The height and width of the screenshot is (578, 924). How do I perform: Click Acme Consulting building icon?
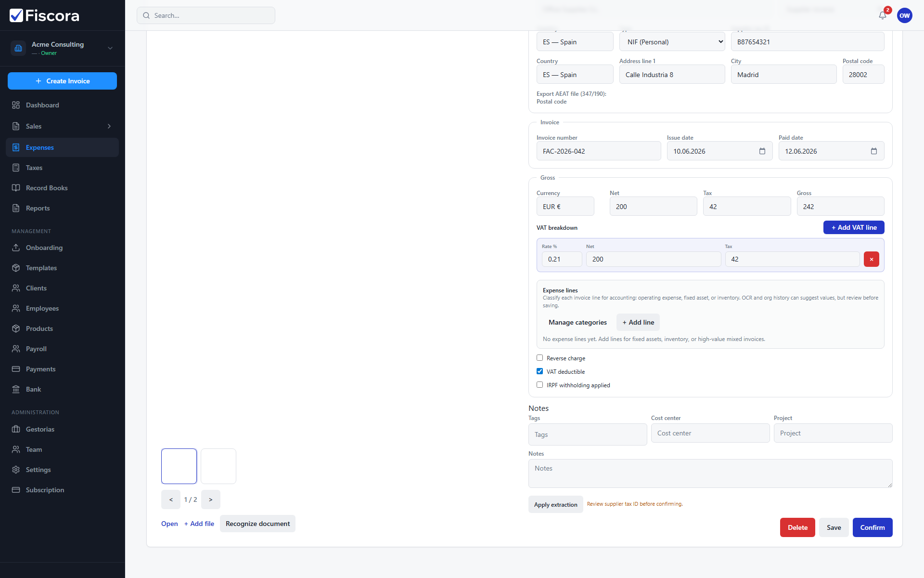[18, 48]
